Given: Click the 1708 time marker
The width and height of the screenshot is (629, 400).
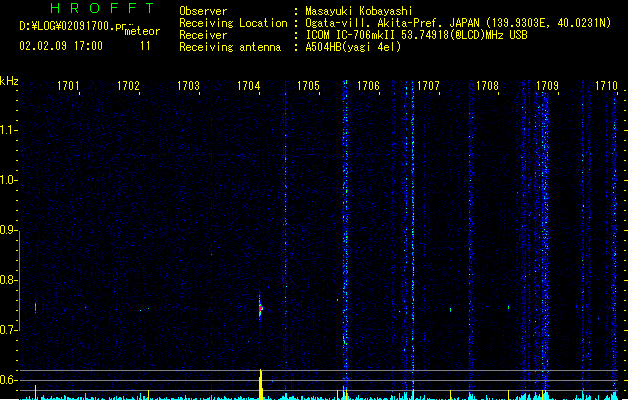Looking at the screenshot, I should (x=487, y=86).
